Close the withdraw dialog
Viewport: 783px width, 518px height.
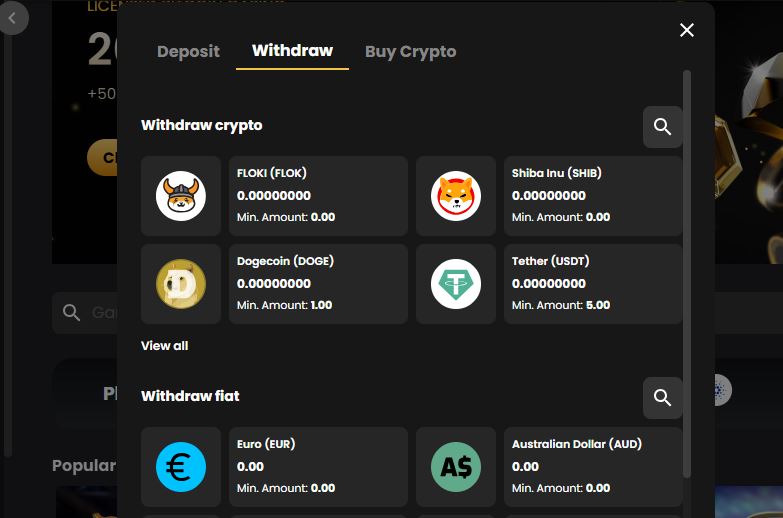point(687,30)
